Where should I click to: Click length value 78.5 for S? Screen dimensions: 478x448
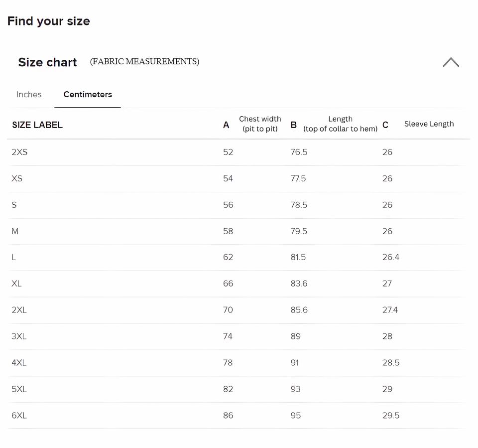(x=299, y=205)
